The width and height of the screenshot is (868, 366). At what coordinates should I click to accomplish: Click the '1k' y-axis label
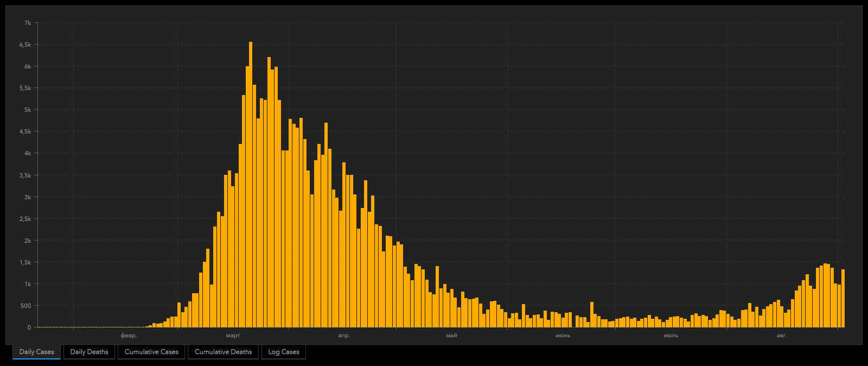coord(28,284)
